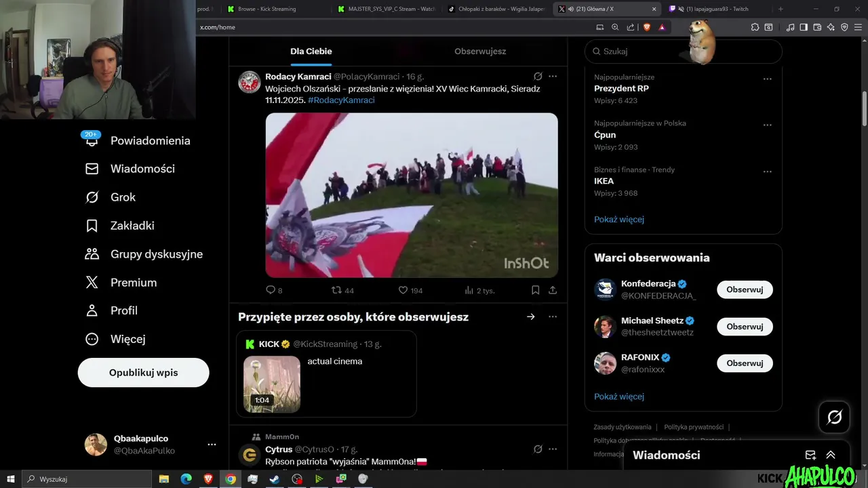Switch to the Dla Ciebie tab
The height and width of the screenshot is (488, 868).
(x=311, y=51)
